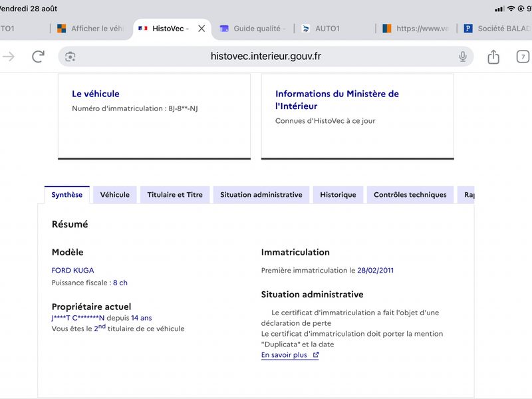Tap the Wi-Fi status icon
532x399 pixels.
click(x=511, y=9)
